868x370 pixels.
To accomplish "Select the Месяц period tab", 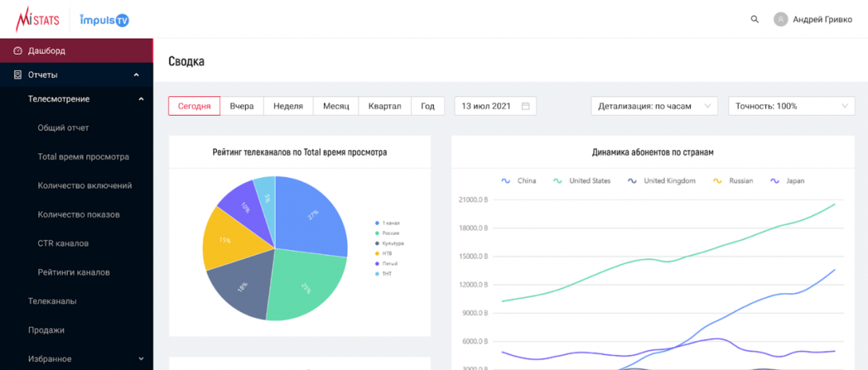I will pyautogui.click(x=336, y=106).
